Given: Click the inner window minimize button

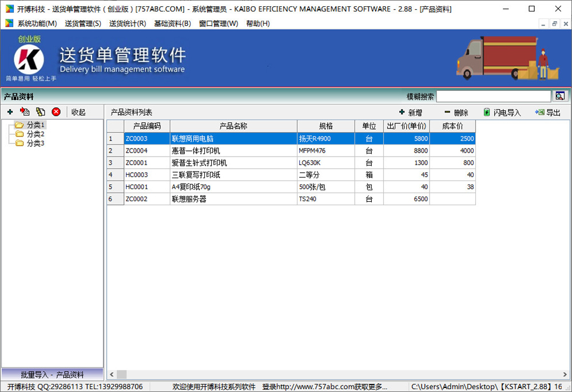Looking at the screenshot, I should [543, 23].
